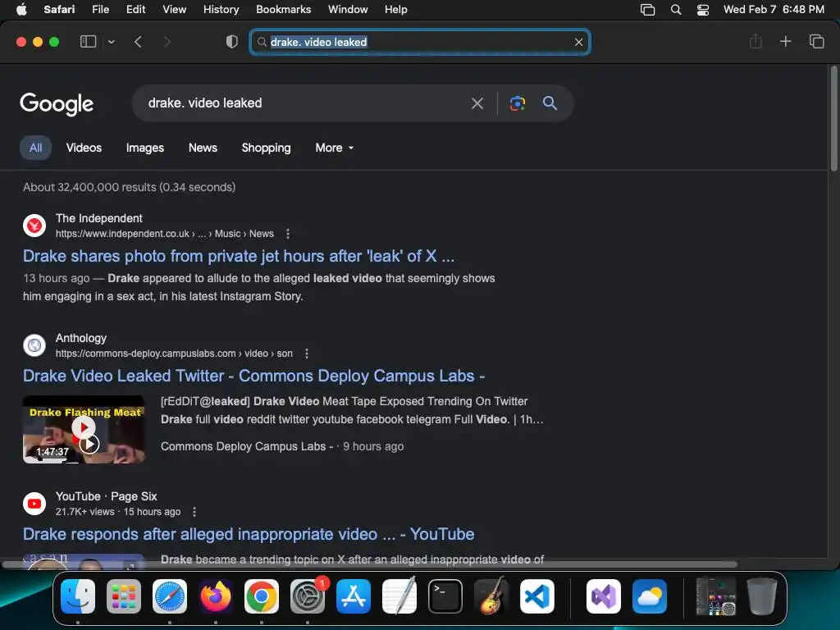This screenshot has height=630, width=840.
Task: Click the horizontal page scrollbar
Action: click(370, 564)
